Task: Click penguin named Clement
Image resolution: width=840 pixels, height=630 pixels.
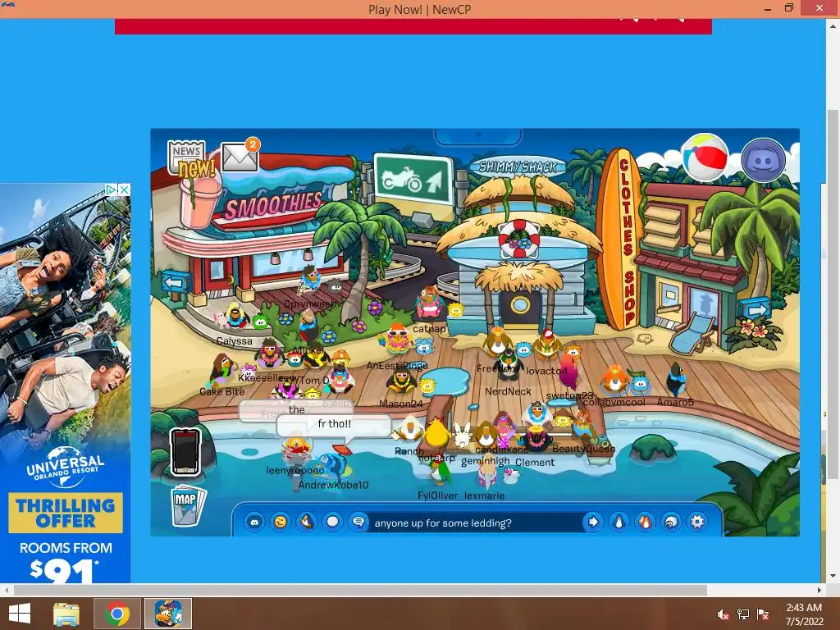Action: pyautogui.click(x=536, y=438)
